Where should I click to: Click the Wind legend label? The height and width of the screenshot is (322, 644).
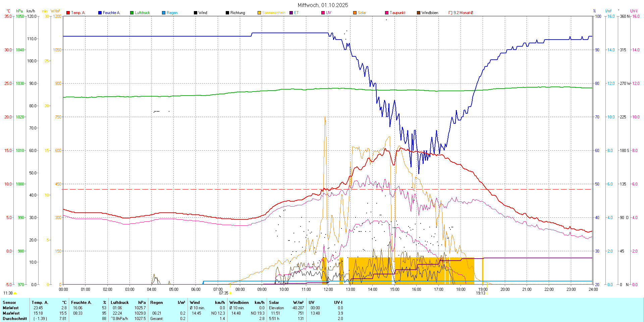(x=203, y=13)
